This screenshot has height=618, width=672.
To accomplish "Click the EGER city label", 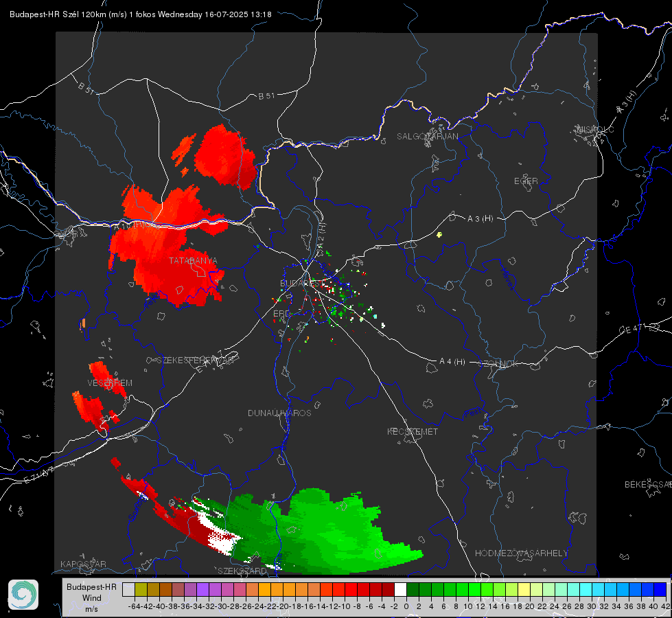I will tap(526, 181).
